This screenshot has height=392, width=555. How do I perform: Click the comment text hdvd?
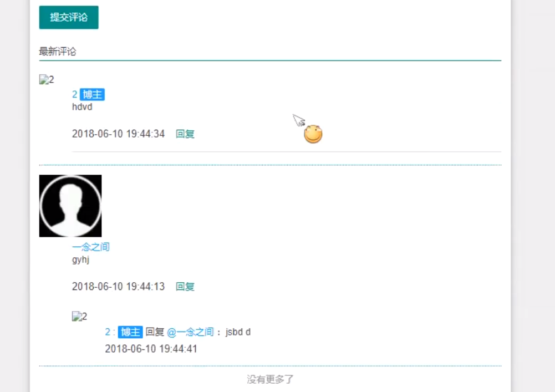pyautogui.click(x=82, y=107)
